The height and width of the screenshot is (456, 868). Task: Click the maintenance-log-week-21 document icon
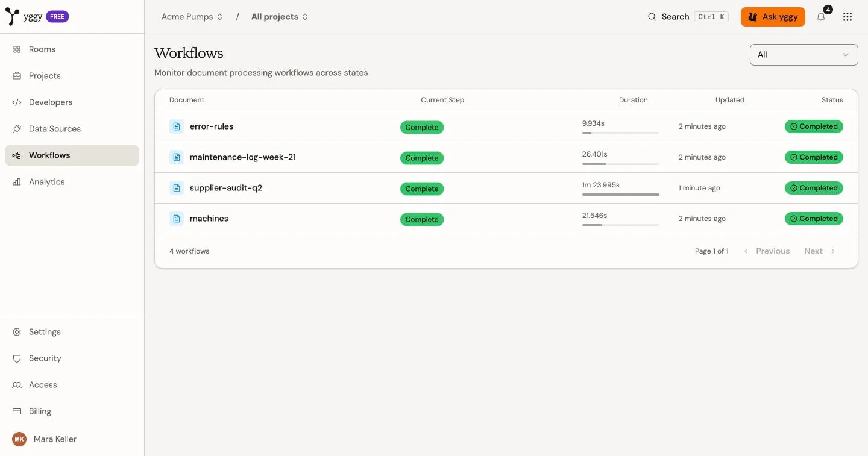[177, 157]
